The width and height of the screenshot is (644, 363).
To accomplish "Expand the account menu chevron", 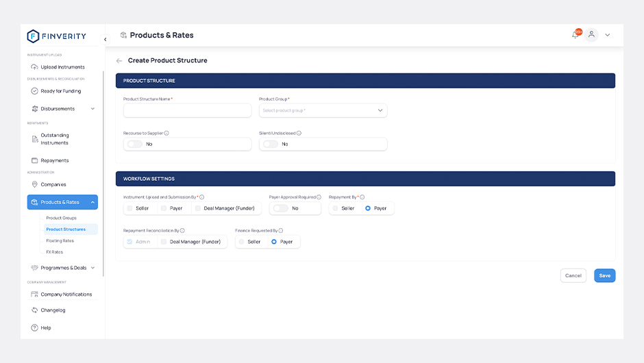I will point(608,35).
